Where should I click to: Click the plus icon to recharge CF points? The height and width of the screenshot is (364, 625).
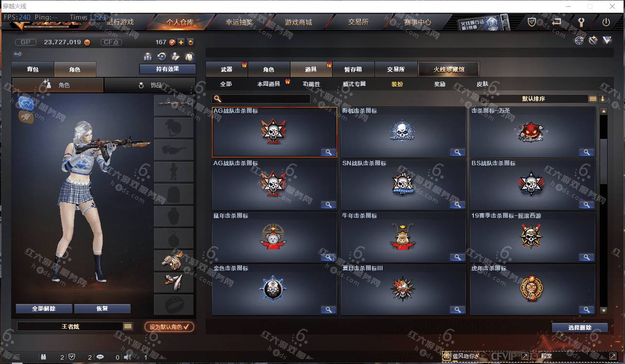pyautogui.click(x=181, y=42)
